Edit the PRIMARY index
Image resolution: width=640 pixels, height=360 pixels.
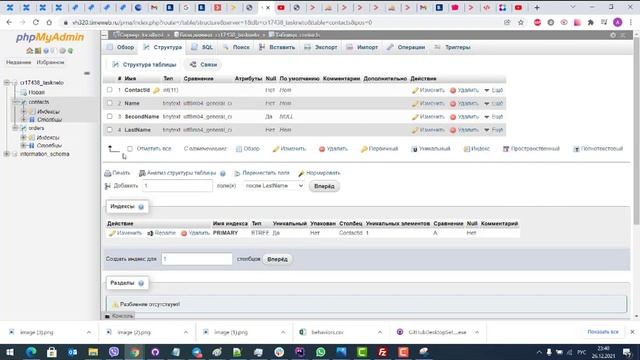[125, 233]
